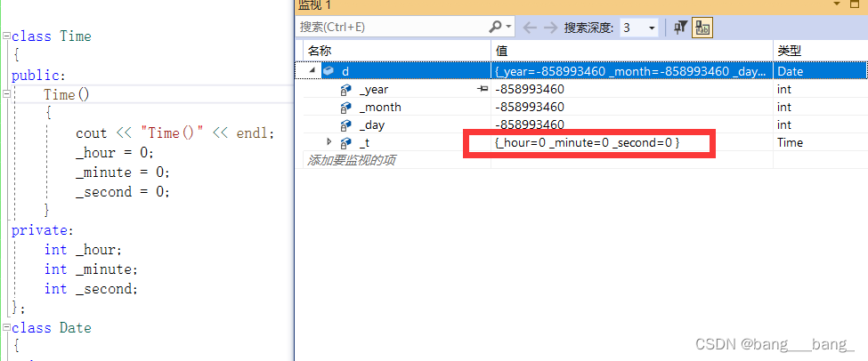Click the pin icon on the _year row
868x361 pixels.
pos(483,88)
